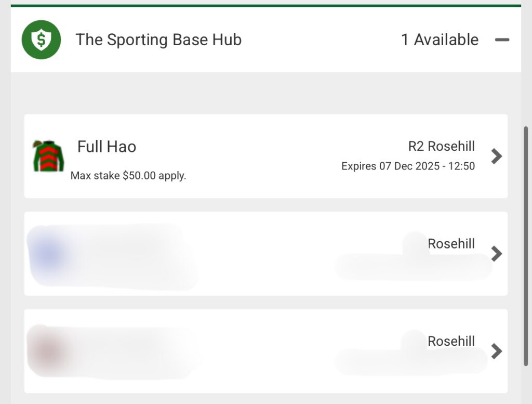Viewport: 532px width, 404px height.
Task: Click the R2 Rosehill race label
Action: (441, 147)
